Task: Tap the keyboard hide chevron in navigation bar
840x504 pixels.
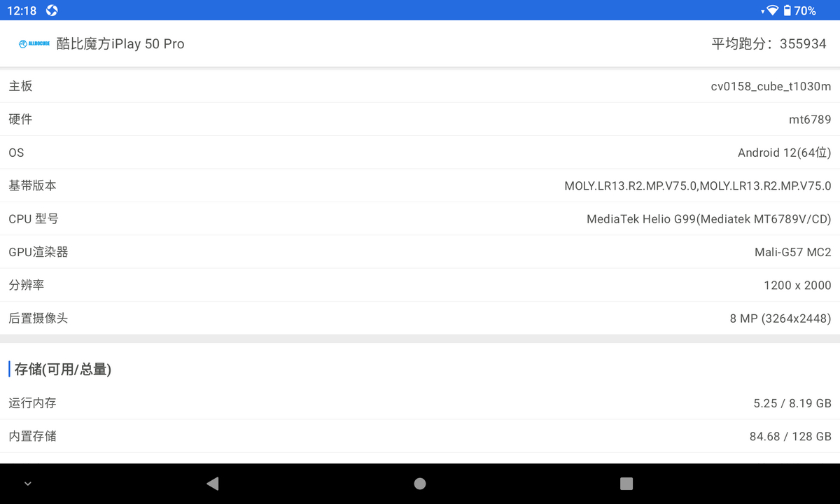Action: click(x=27, y=484)
